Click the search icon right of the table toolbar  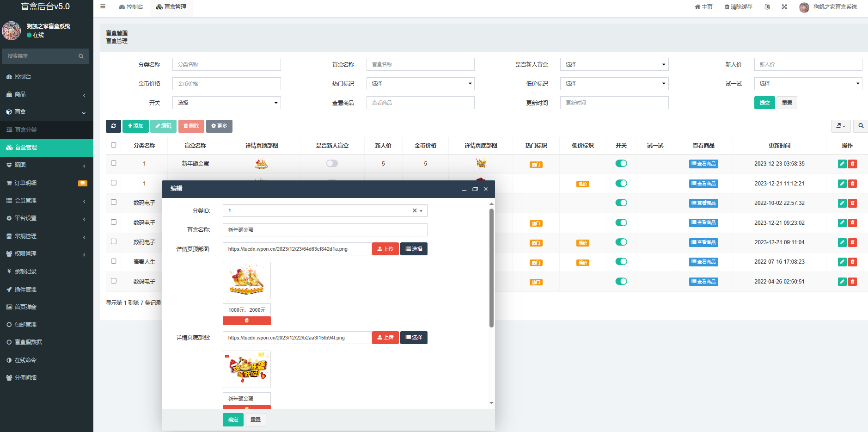861,126
